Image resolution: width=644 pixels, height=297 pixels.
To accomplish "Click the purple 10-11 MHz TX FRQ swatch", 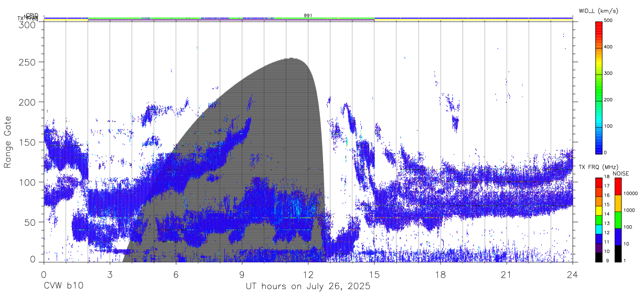I will click(599, 248).
